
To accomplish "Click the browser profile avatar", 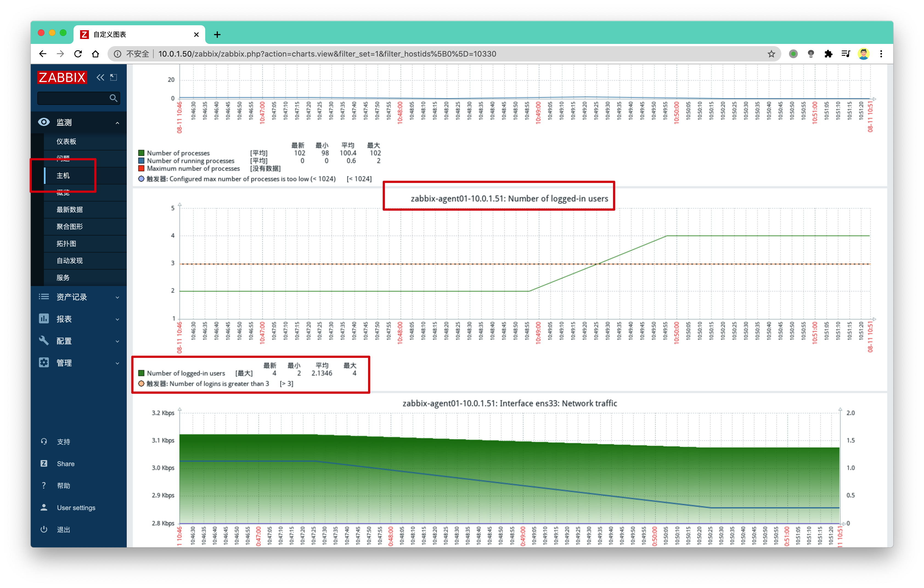I will [x=864, y=54].
